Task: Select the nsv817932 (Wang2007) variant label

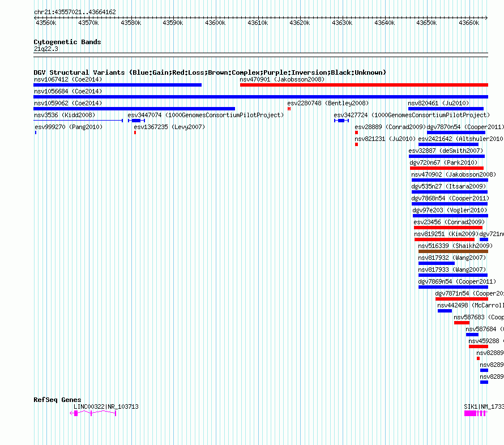Action: (x=452, y=258)
